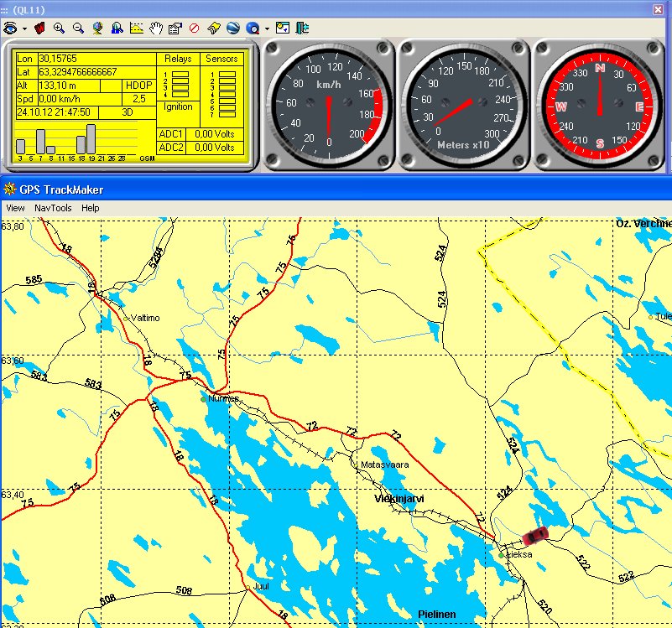Open the View menu
The width and height of the screenshot is (672, 628).
pyautogui.click(x=15, y=208)
